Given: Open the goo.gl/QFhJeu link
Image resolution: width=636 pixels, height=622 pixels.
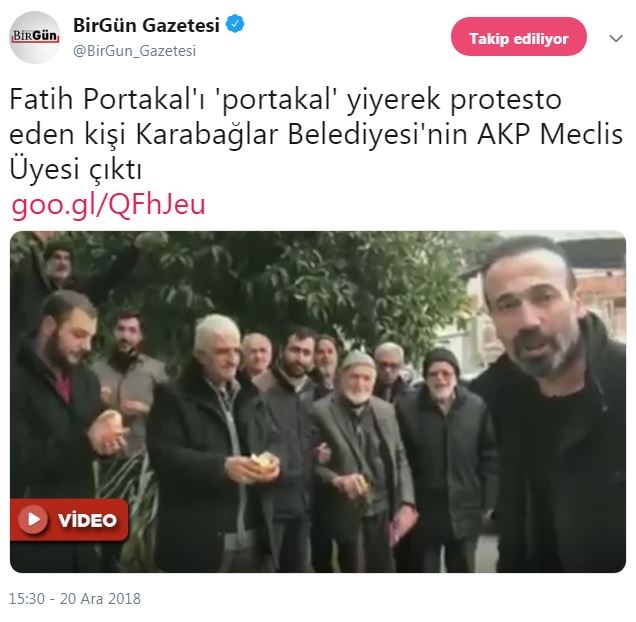Looking at the screenshot, I should point(108,205).
